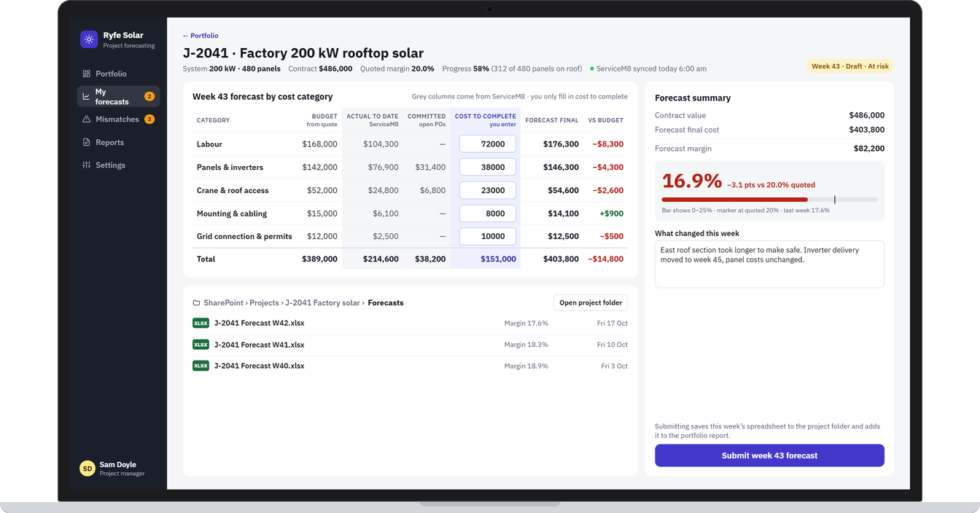The image size is (980, 513).
Task: Click the XLSX icon for Forecast W41
Action: (x=201, y=345)
